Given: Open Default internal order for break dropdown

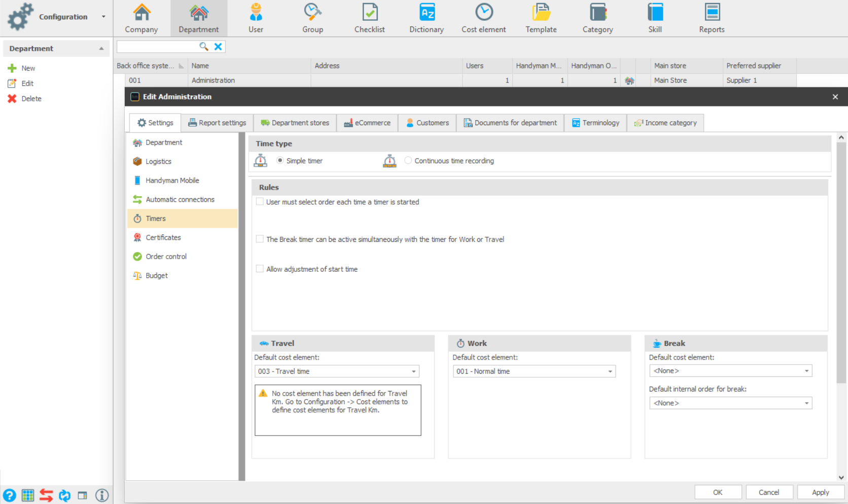Looking at the screenshot, I should tap(806, 403).
